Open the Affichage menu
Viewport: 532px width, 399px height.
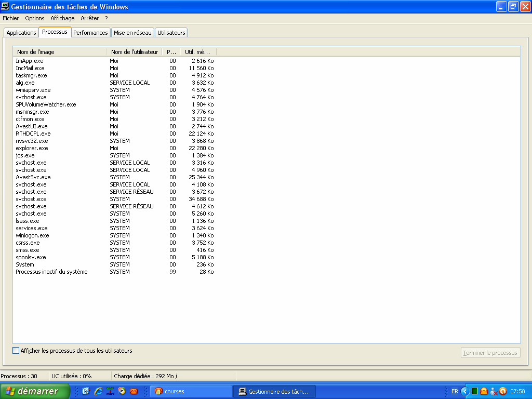pyautogui.click(x=62, y=18)
